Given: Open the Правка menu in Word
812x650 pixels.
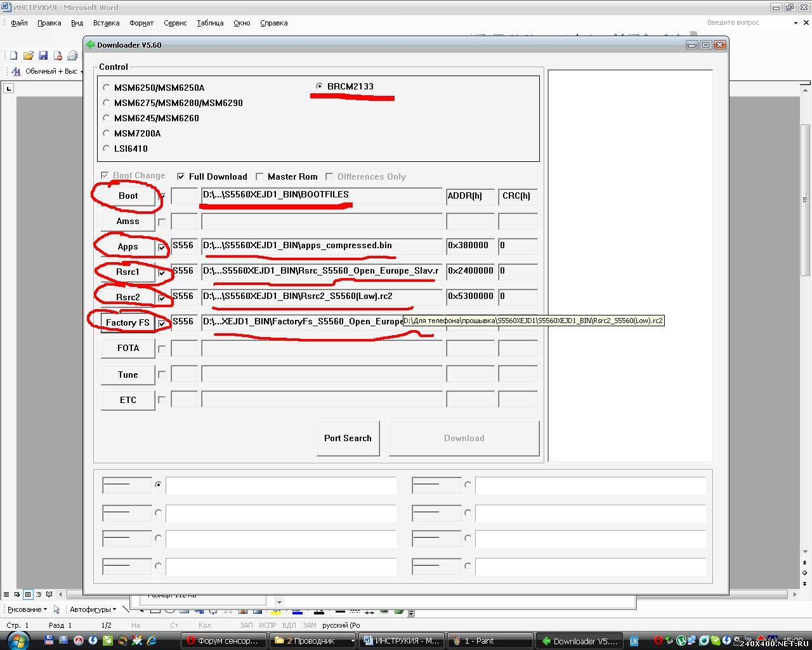Looking at the screenshot, I should click(x=49, y=23).
